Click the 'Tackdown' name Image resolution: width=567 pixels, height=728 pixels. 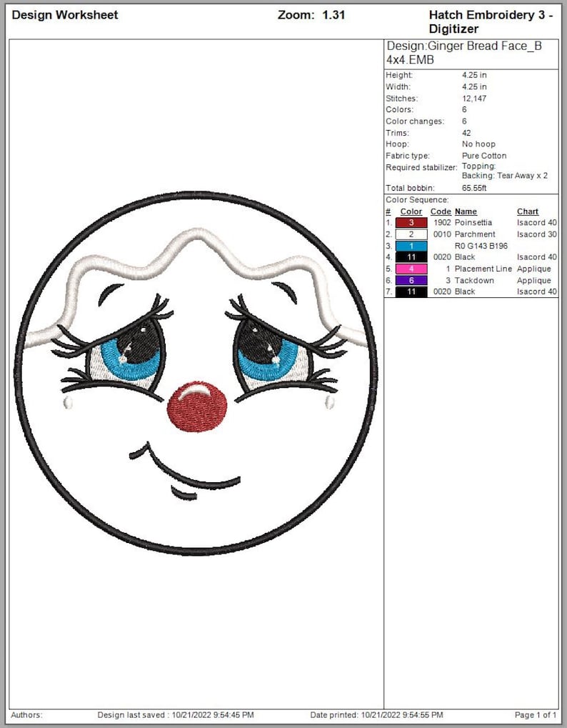pyautogui.click(x=474, y=281)
